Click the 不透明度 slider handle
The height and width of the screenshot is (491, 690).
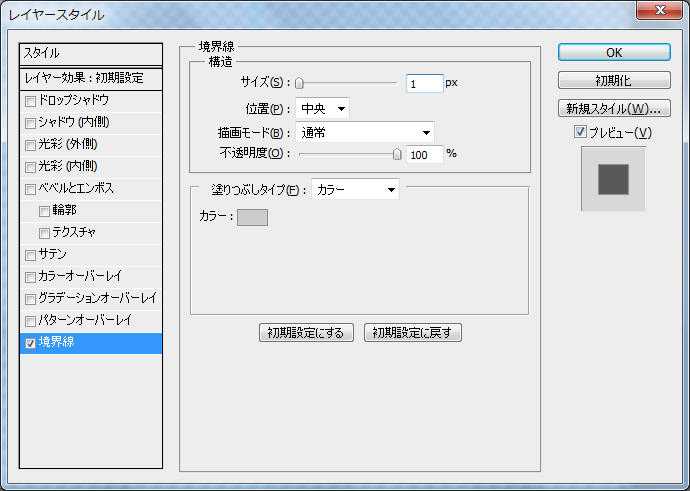point(397,154)
